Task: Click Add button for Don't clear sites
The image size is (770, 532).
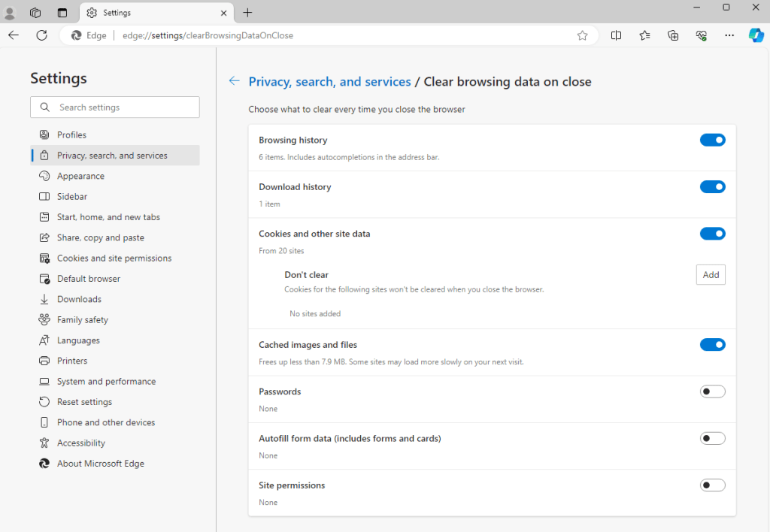Action: (711, 275)
